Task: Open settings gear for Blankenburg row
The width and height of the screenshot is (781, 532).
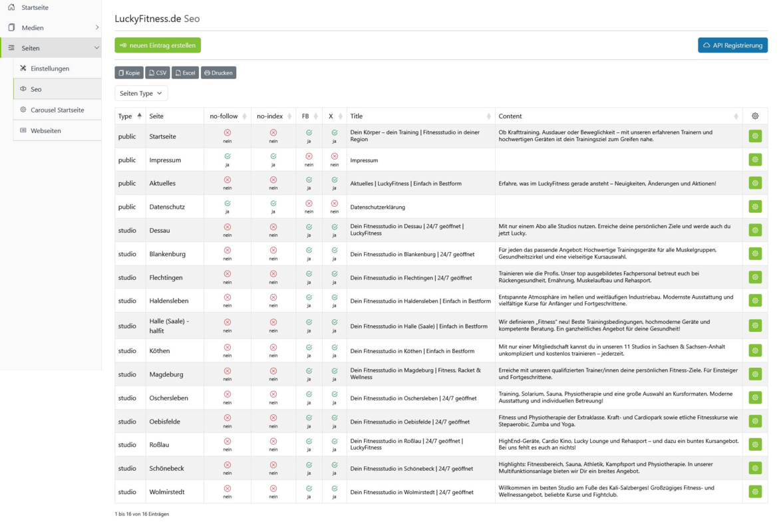Action: tap(755, 253)
